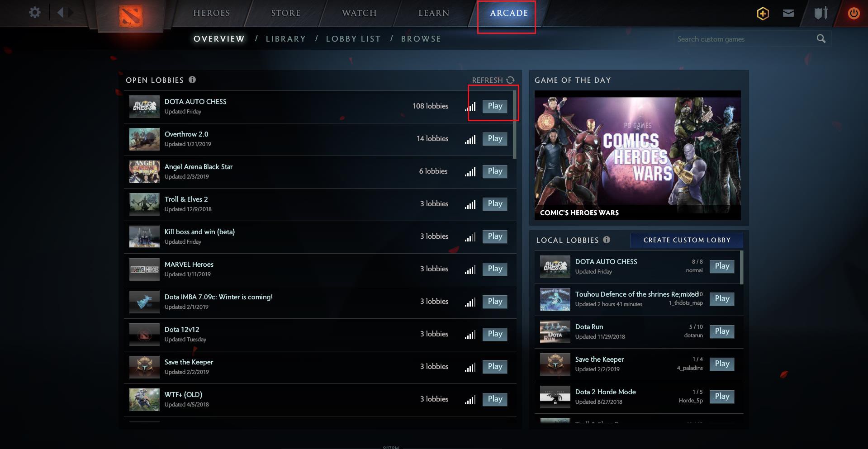Refresh the open lobbies list
This screenshot has height=449, width=868.
(493, 80)
